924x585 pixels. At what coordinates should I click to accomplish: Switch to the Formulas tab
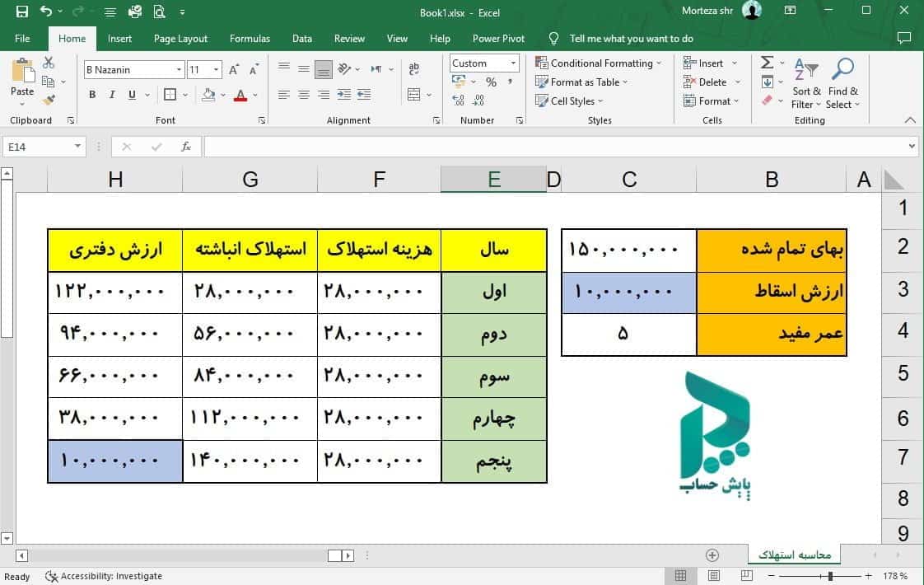250,39
